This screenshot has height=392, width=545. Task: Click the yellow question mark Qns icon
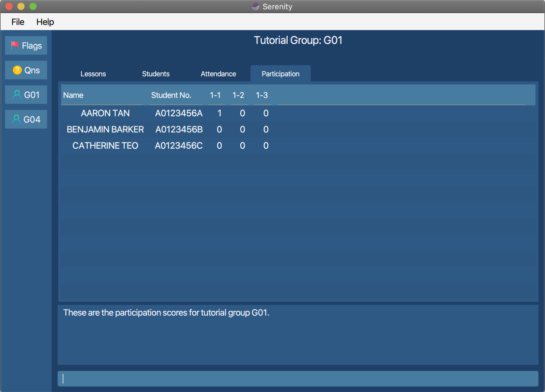coord(17,70)
